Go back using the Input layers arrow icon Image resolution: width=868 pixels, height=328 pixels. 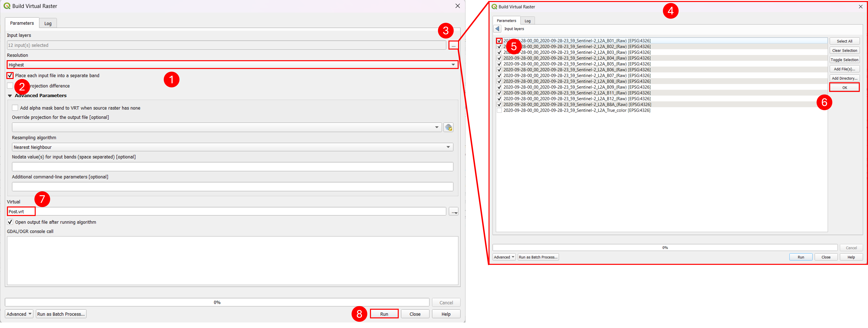(497, 29)
